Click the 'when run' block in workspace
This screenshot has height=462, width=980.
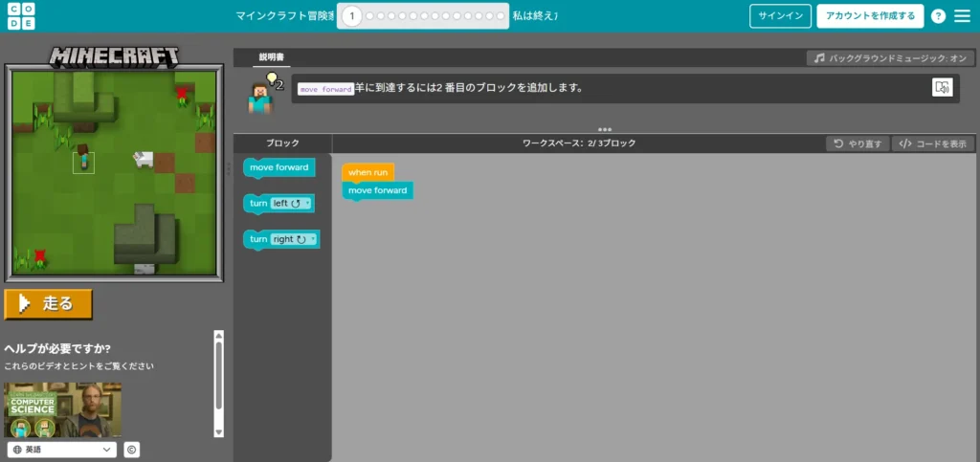click(x=367, y=172)
